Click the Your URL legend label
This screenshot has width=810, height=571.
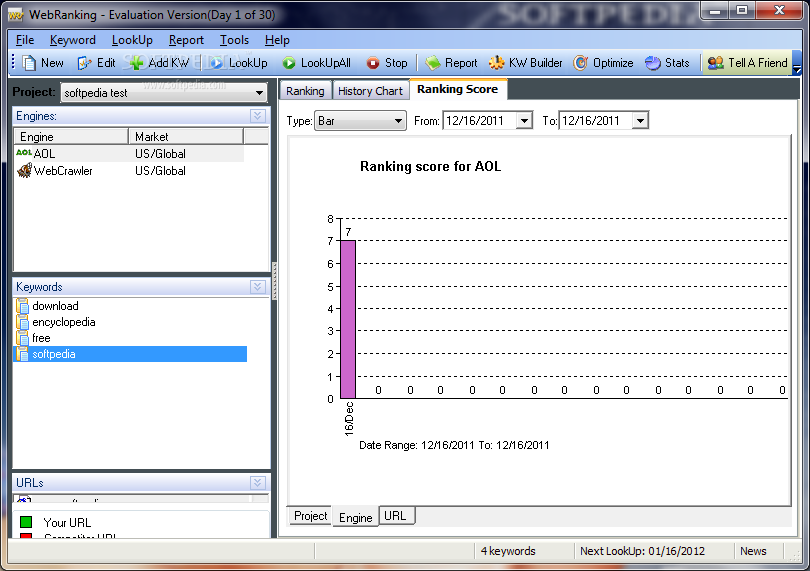click(x=67, y=522)
